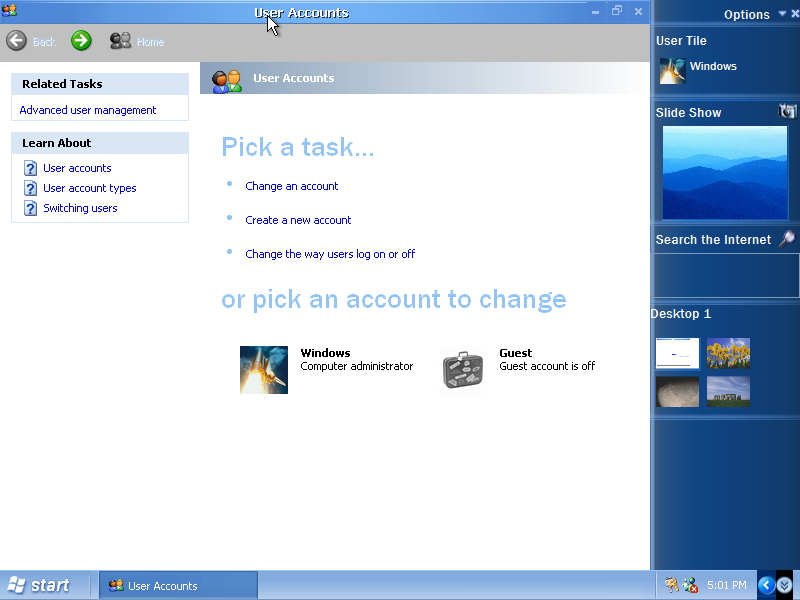Click User Accounts taskbar button
The height and width of the screenshot is (600, 800).
tap(178, 586)
